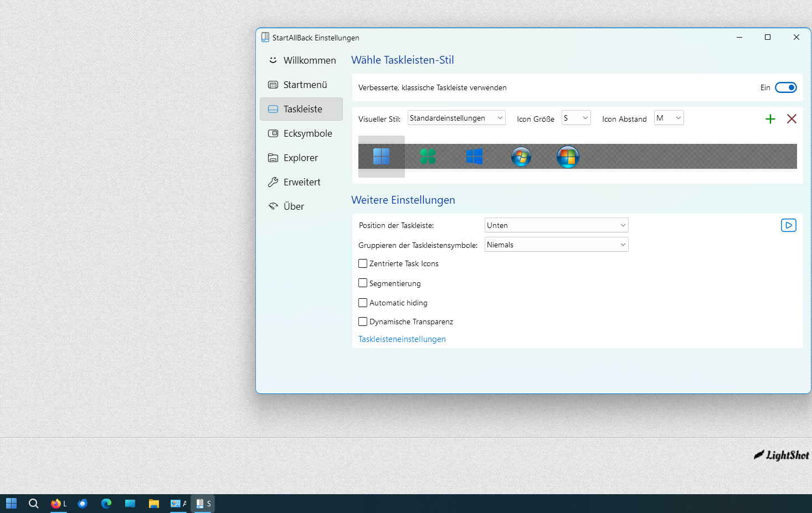Launch Microsoft Edge from taskbar
The image size is (812, 513).
tap(106, 504)
